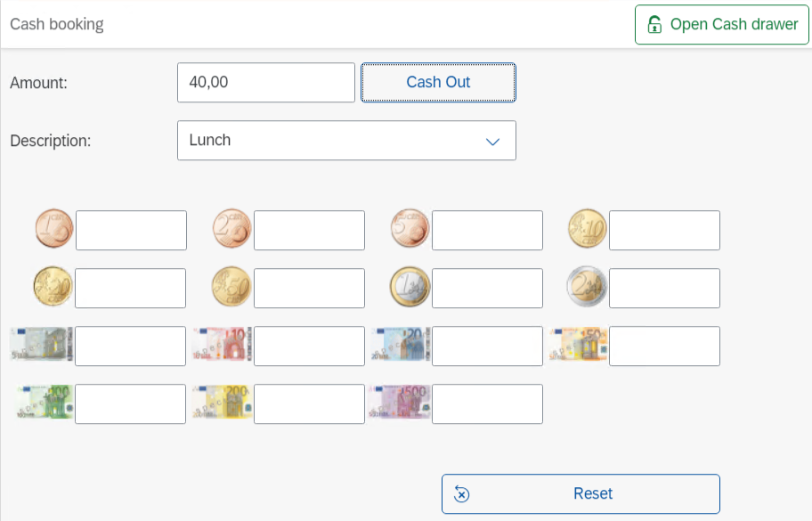812x521 pixels.
Task: Click the 1 euro coin icon
Action: (410, 288)
